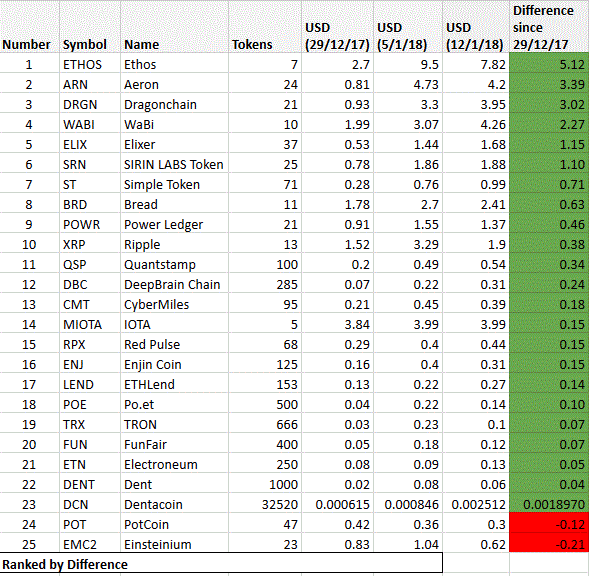
Task: Select the red -0.21 difference cell
Action: click(549, 544)
